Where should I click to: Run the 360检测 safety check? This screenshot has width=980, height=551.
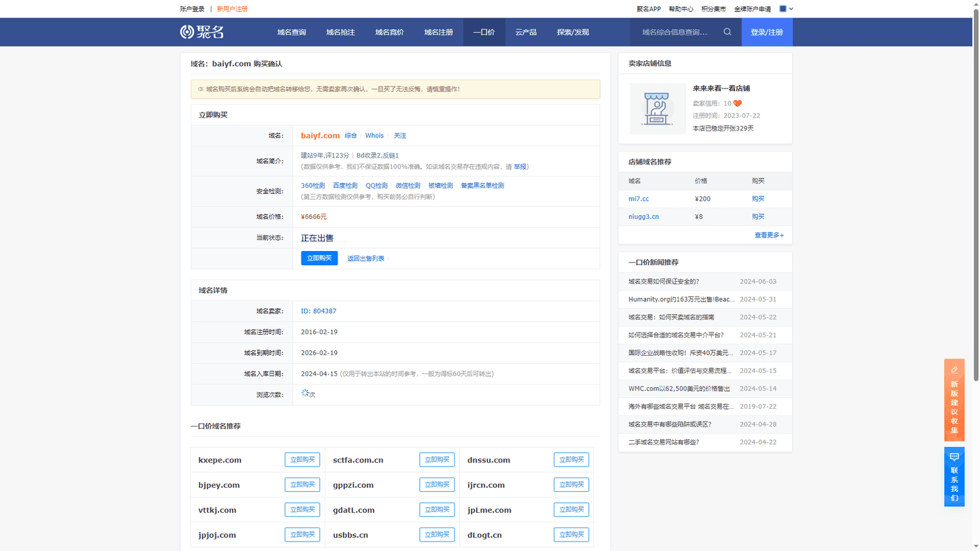click(312, 185)
